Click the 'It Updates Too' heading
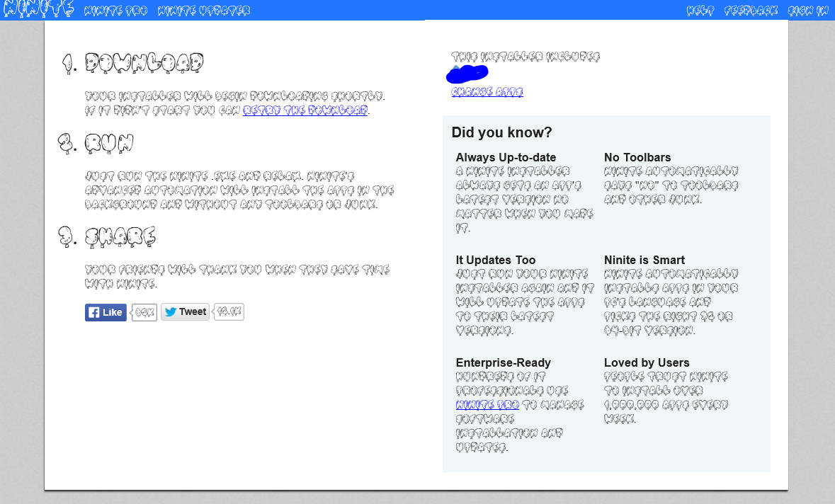Image resolution: width=835 pixels, height=504 pixels. (x=496, y=260)
